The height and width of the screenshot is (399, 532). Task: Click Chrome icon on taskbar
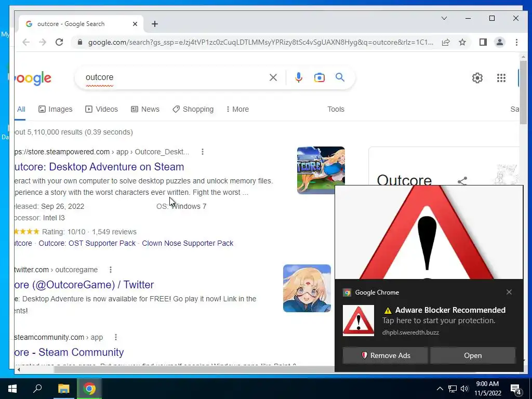(89, 389)
